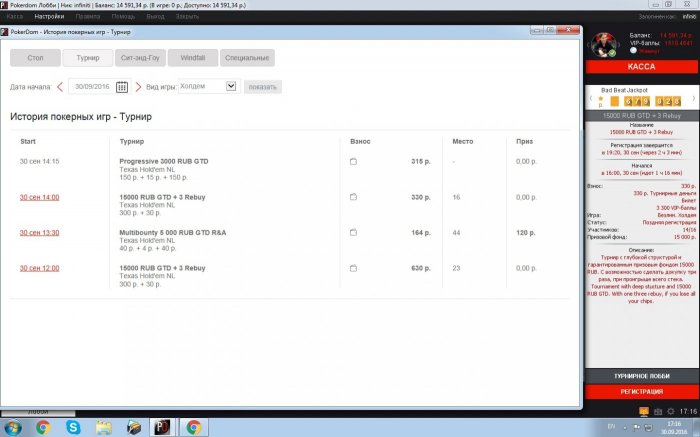The height and width of the screenshot is (437, 700).
Task: Click Multibounty 5 000 RUB GTD R&A name
Action: click(173, 233)
